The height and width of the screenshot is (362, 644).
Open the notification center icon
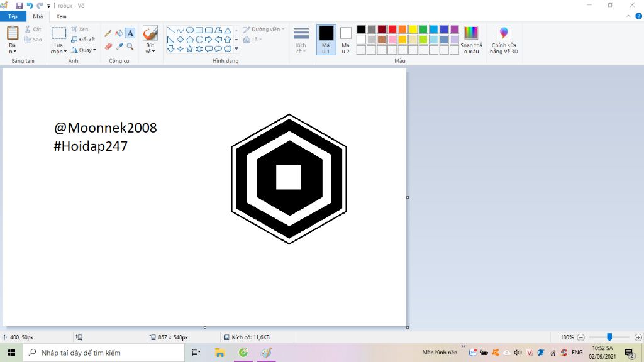pyautogui.click(x=629, y=353)
